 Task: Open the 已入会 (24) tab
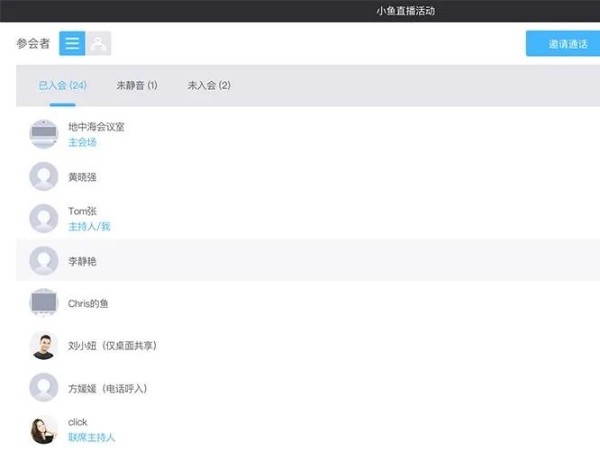click(62, 85)
